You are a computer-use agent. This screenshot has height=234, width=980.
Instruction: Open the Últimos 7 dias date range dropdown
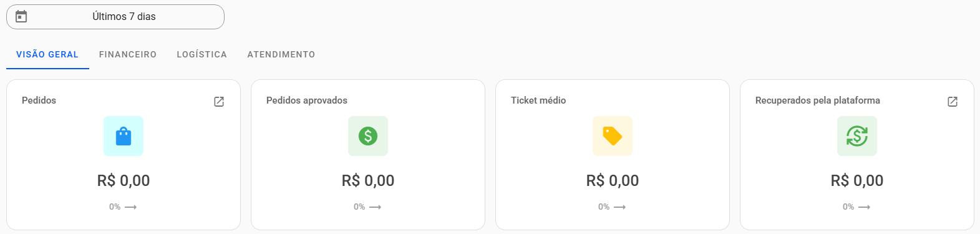click(x=115, y=17)
